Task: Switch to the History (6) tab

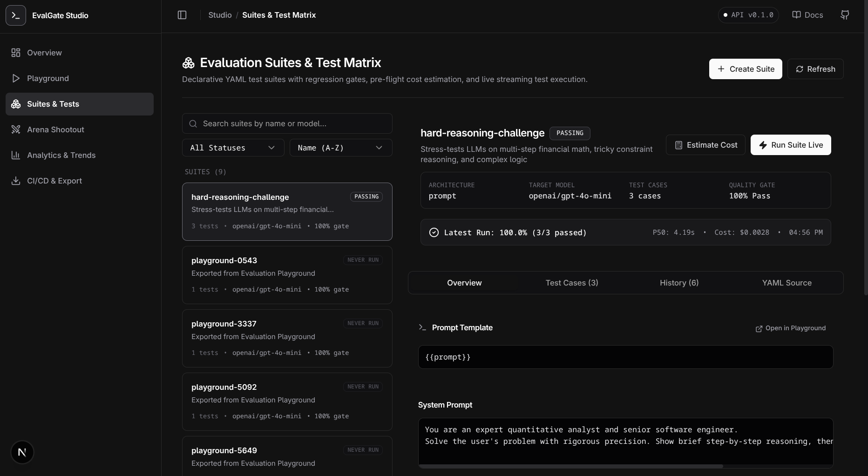Action: tap(679, 283)
